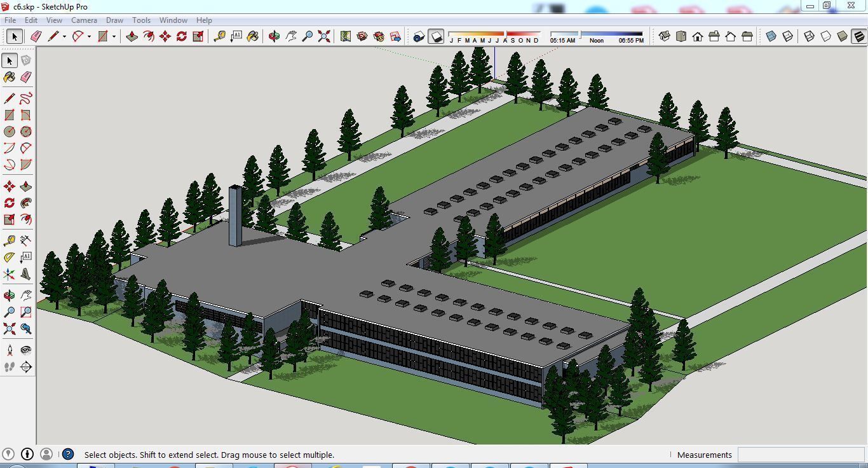Screen dimensions: 868x468
Task: Select the Polygon tool
Action: click(x=26, y=132)
